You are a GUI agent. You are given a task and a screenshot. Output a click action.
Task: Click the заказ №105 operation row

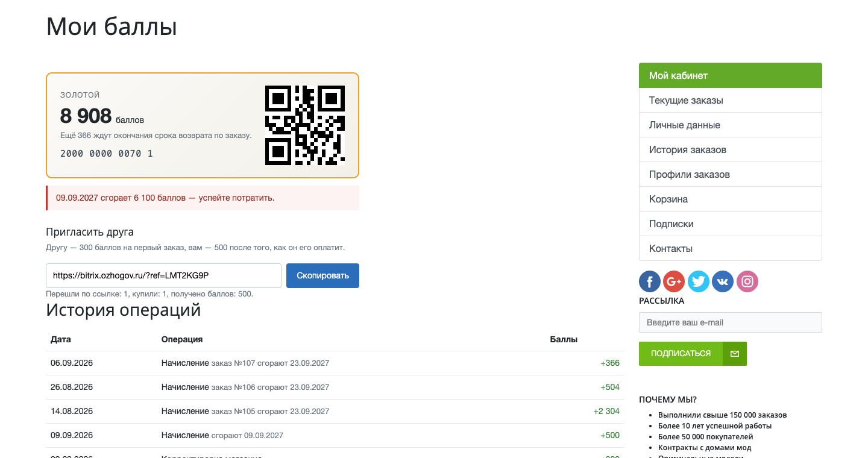(x=335, y=411)
